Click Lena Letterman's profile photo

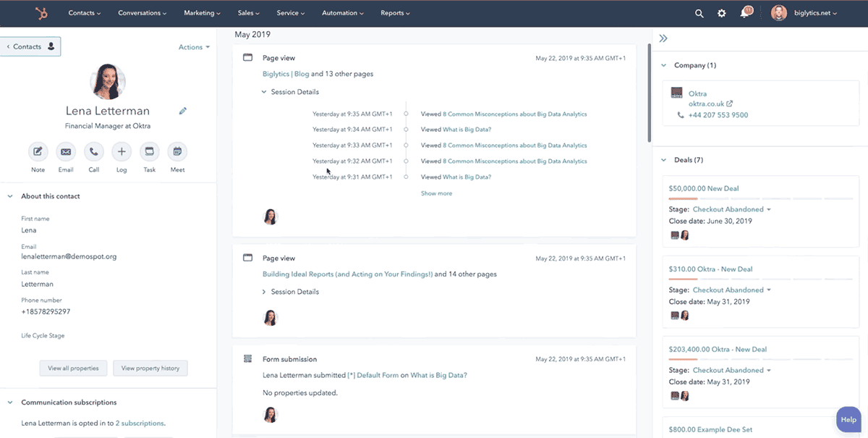108,81
